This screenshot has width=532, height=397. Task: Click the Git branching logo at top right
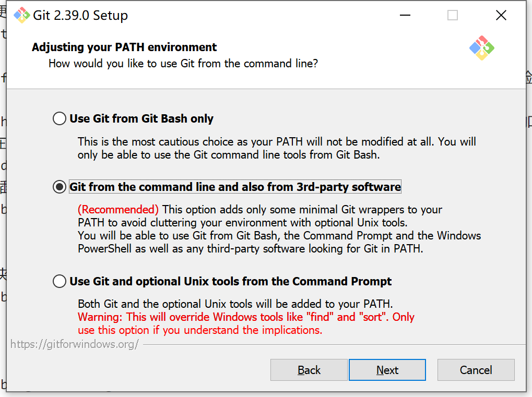point(481,47)
